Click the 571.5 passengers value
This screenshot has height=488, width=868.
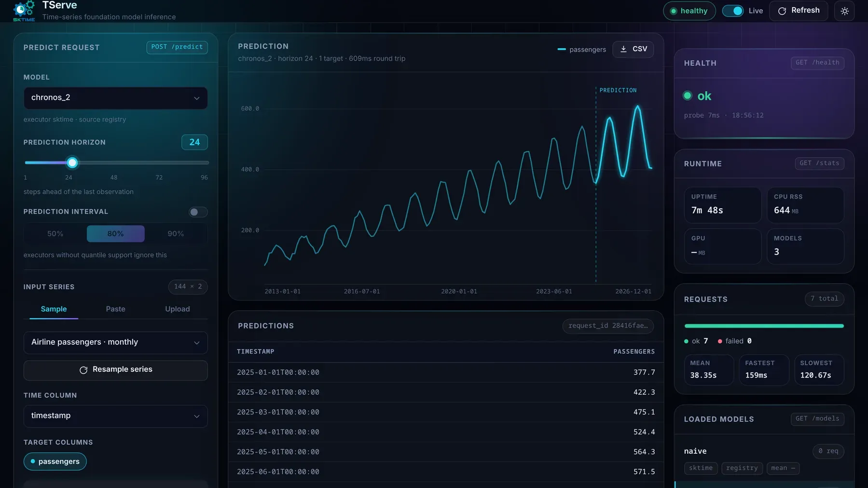tap(644, 472)
